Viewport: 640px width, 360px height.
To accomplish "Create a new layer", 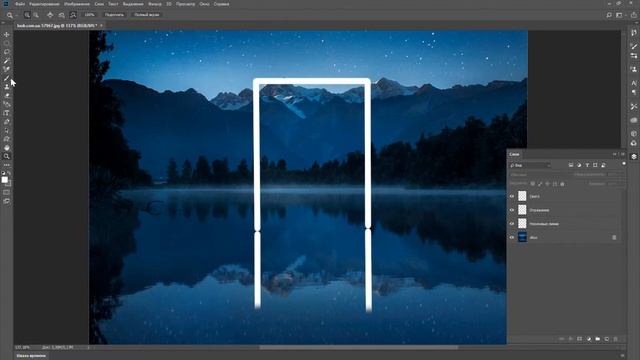I will [607, 339].
